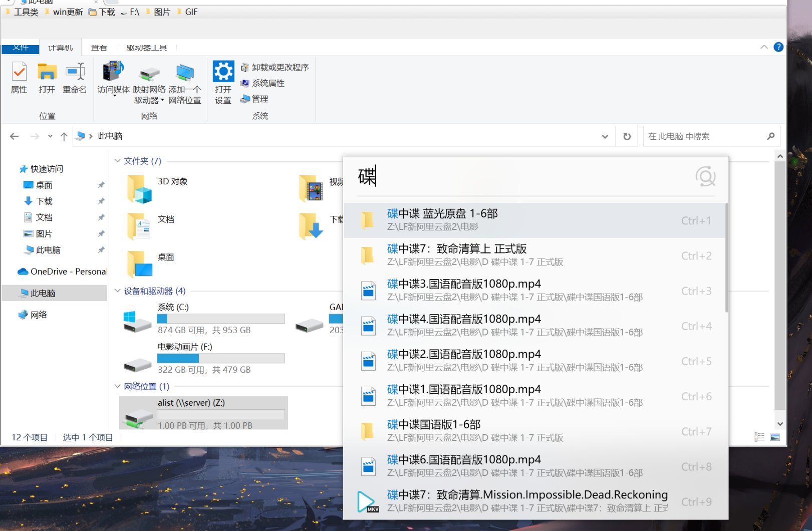Click Map network drive (映射网络驱动器) icon
This screenshot has height=531, width=812.
click(x=149, y=83)
